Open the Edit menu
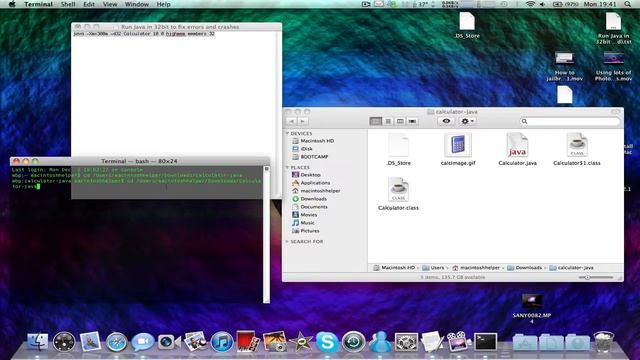Screen dimensions: 640x360 pos(89,4)
